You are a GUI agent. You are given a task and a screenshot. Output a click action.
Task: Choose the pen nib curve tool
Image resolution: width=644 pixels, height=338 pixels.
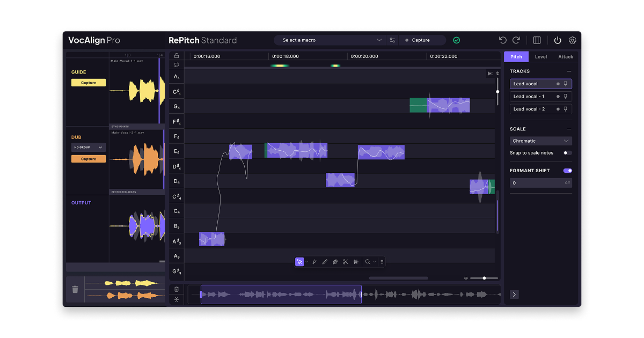click(x=335, y=262)
